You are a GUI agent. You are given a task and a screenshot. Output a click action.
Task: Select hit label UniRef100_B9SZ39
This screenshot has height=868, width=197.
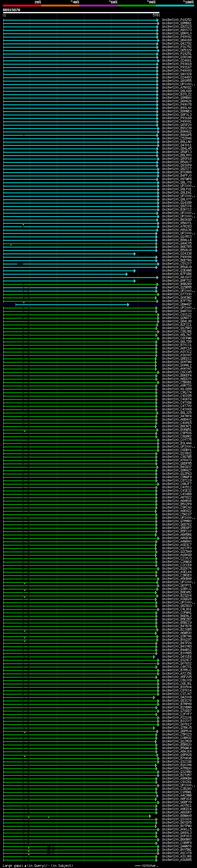pyautogui.click(x=177, y=128)
